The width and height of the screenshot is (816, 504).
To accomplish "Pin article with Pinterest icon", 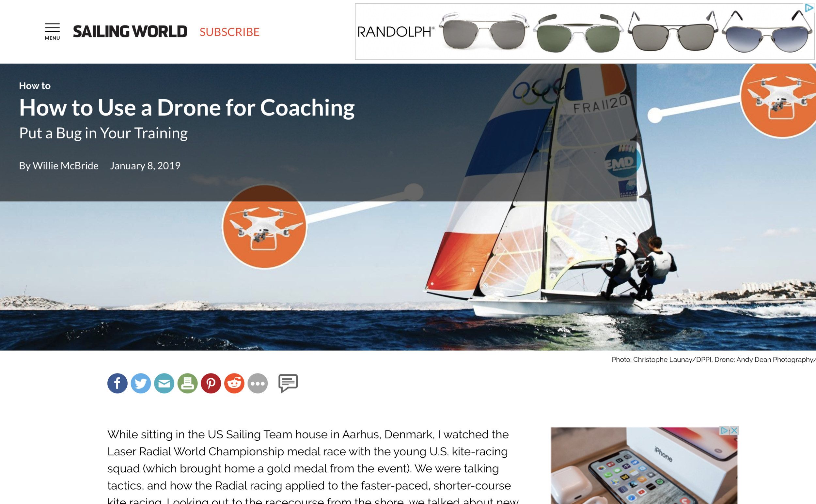I will pyautogui.click(x=211, y=383).
